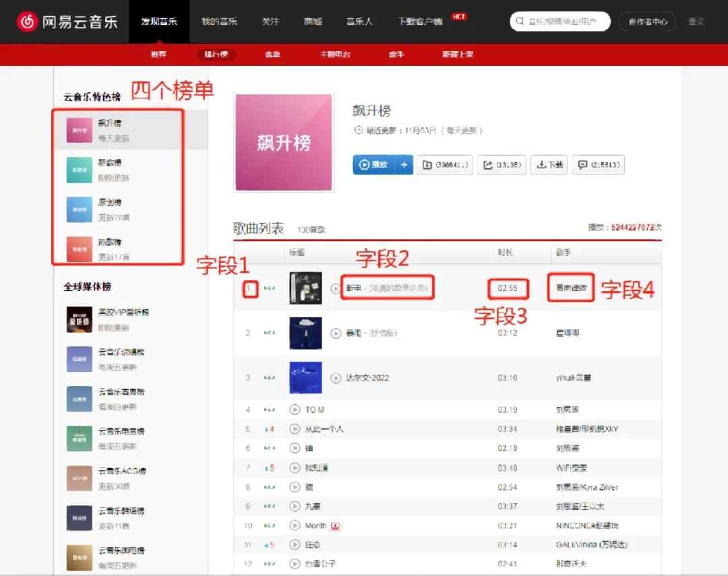Open the song title TO M
The image size is (728, 576).
pyautogui.click(x=314, y=410)
